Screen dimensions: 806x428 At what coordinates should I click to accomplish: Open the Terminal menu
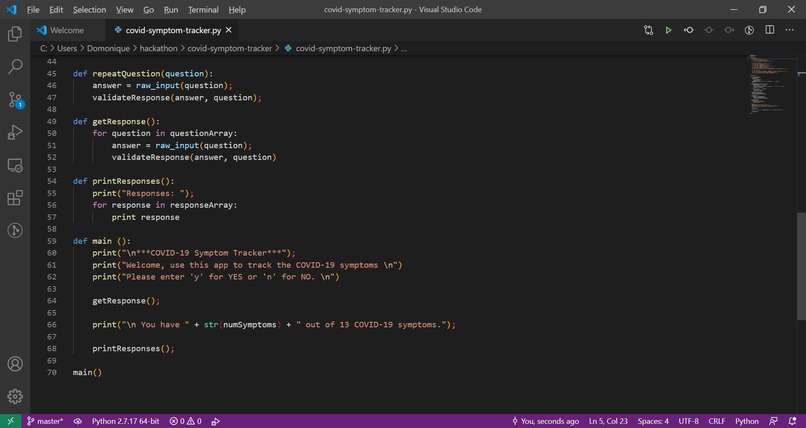pyautogui.click(x=203, y=10)
